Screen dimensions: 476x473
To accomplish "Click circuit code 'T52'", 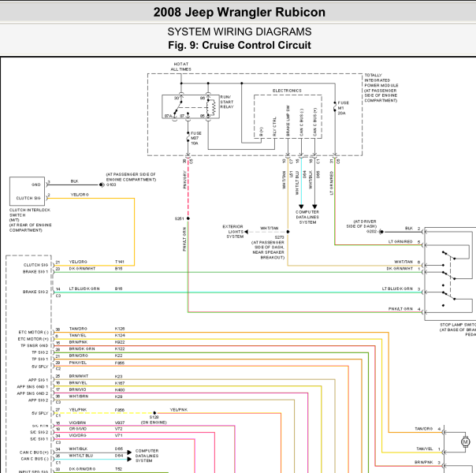I will point(119,469).
